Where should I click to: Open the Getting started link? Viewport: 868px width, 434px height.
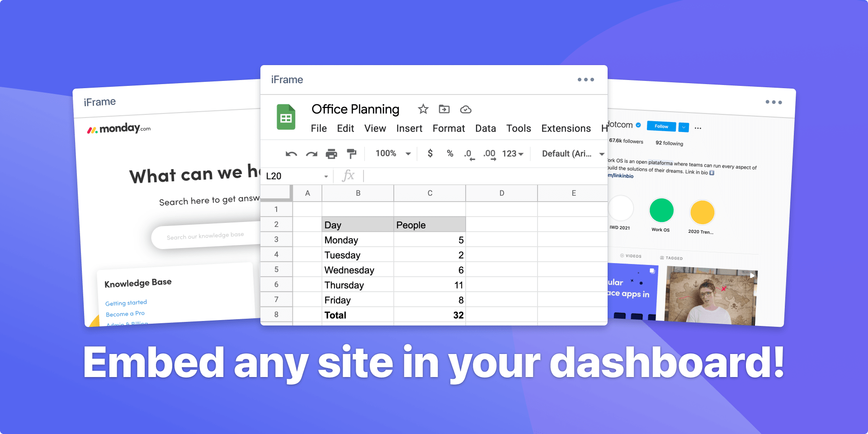coord(126,303)
